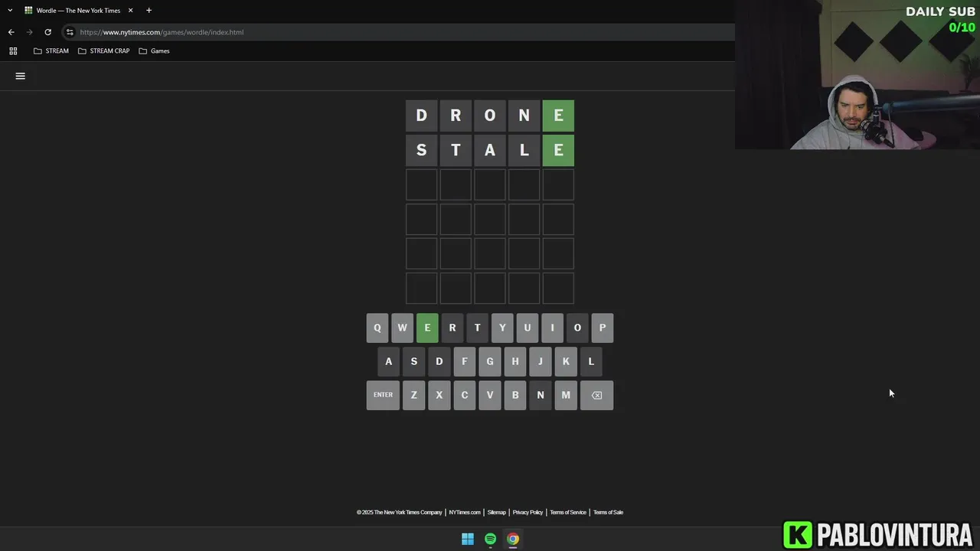Open Spotify from the taskbar
This screenshot has height=551, width=980.
click(x=490, y=539)
